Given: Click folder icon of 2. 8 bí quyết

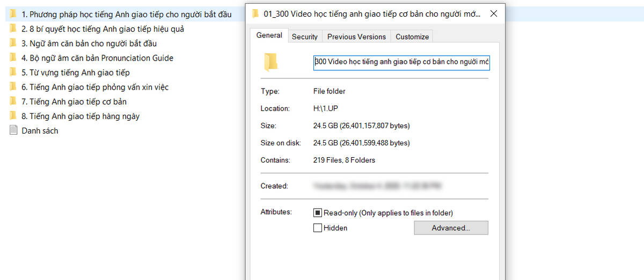Looking at the screenshot, I should (13, 28).
